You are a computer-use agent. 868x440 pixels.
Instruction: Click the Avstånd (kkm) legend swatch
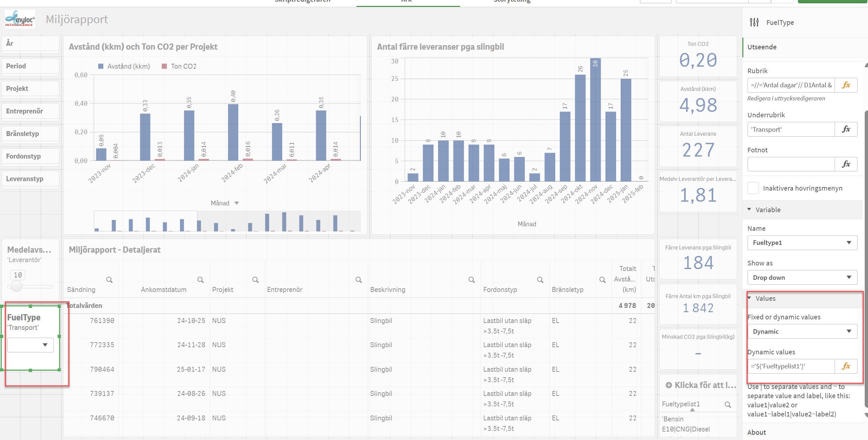pos(100,66)
